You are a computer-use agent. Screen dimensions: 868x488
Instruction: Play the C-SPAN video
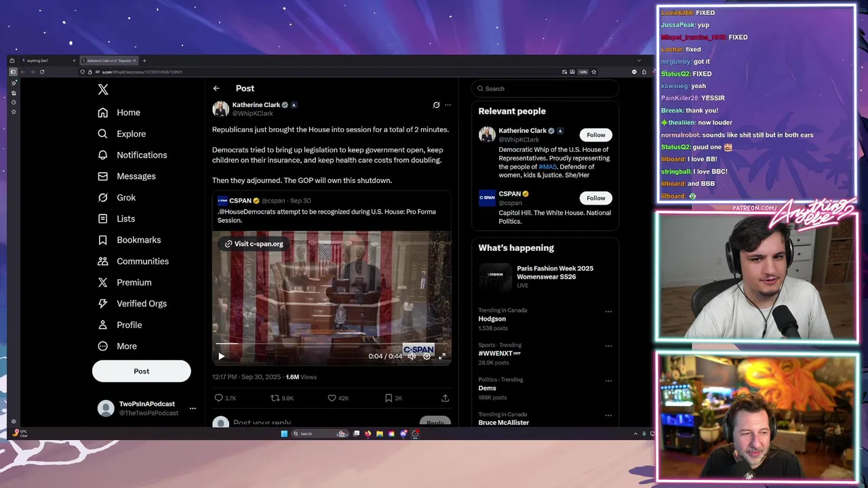pos(221,356)
